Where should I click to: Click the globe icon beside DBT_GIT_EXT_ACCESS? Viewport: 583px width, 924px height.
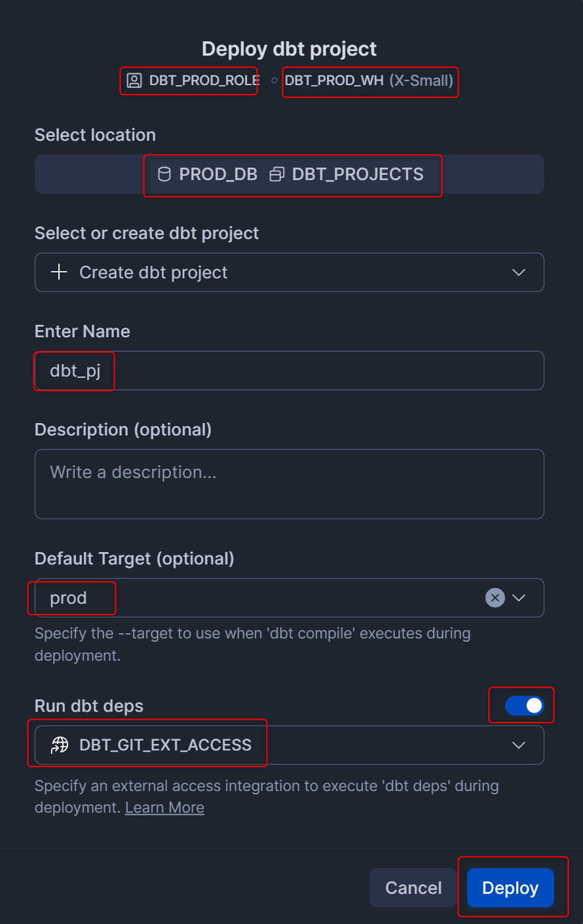[60, 745]
